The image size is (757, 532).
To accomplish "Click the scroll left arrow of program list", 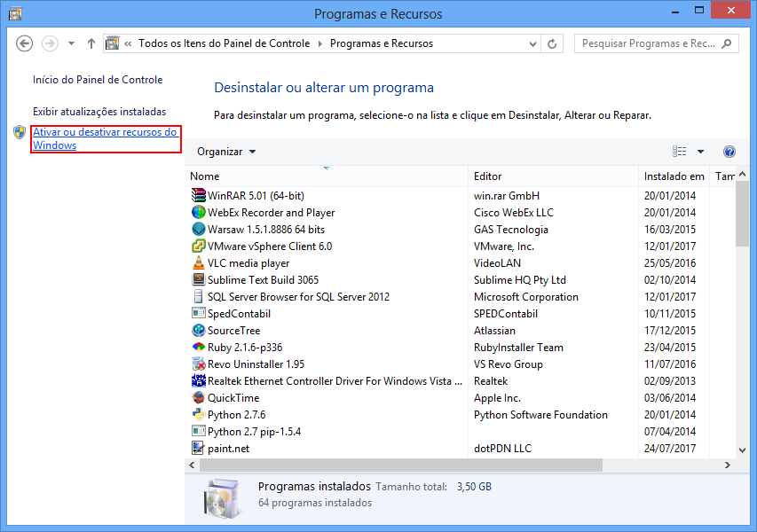I will (x=193, y=465).
